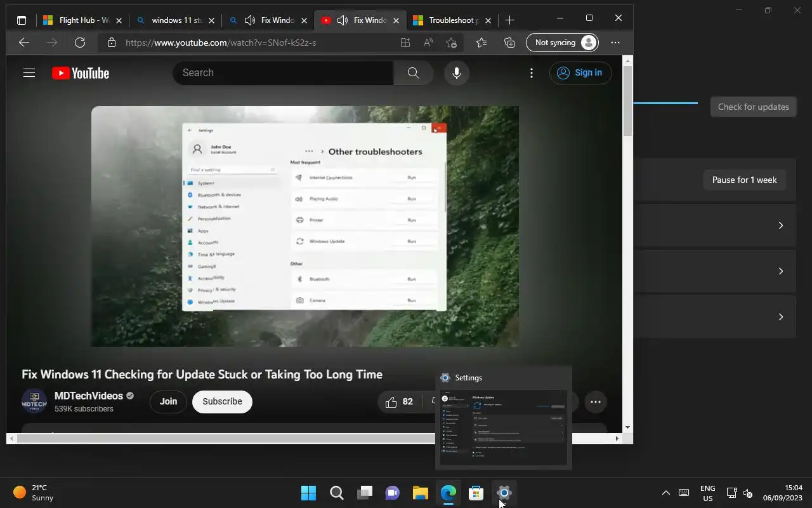Go to the YouTube home logo
The height and width of the screenshot is (508, 812).
pos(81,73)
